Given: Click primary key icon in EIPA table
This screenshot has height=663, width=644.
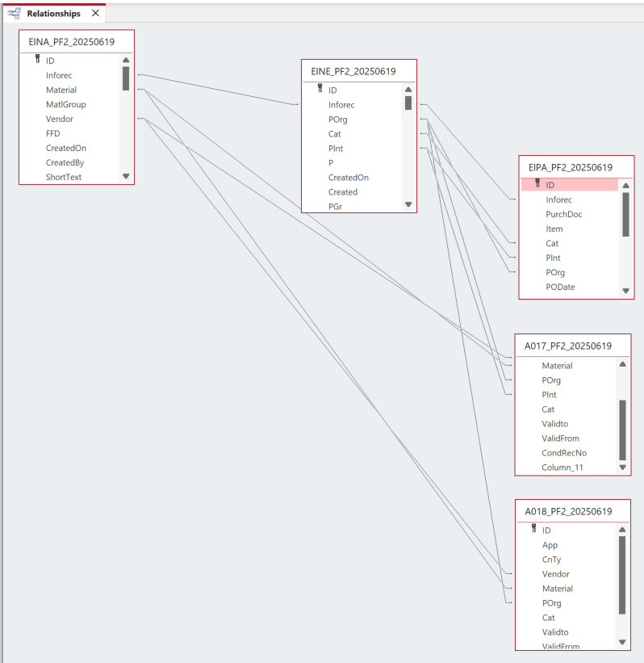Looking at the screenshot, I should coord(537,185).
